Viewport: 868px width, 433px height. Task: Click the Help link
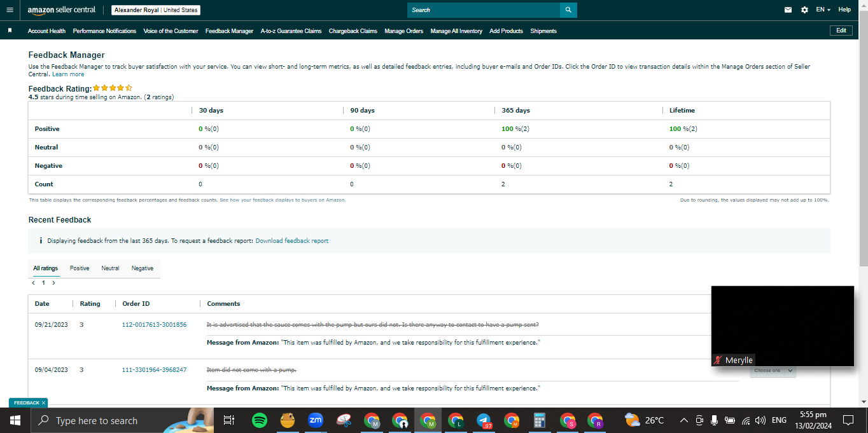pos(844,10)
